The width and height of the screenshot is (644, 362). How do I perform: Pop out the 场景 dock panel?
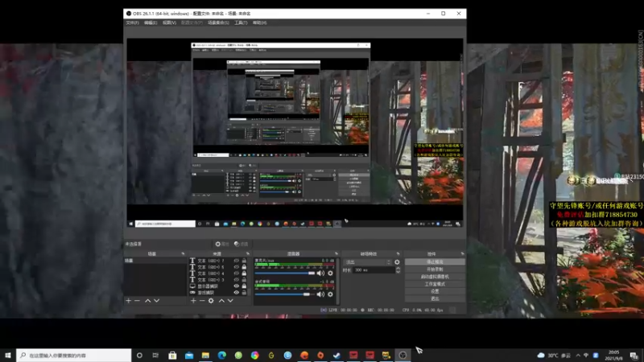[x=183, y=253]
